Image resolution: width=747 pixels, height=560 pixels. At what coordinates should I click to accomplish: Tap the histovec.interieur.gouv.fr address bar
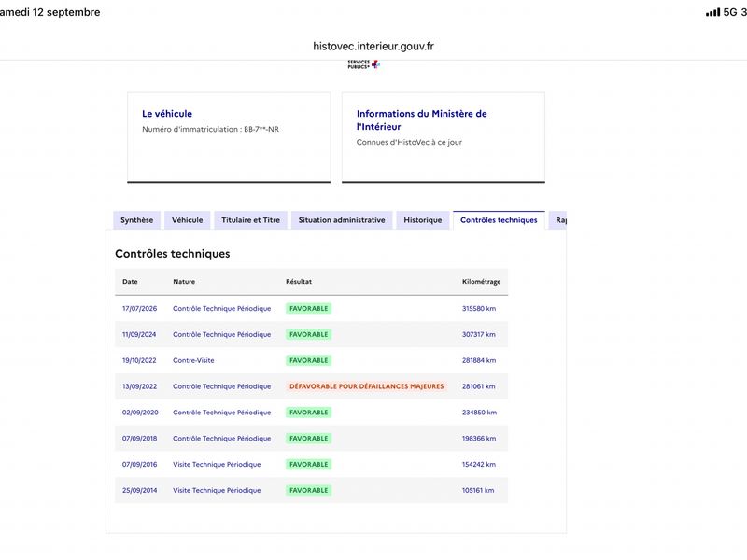pos(373,46)
